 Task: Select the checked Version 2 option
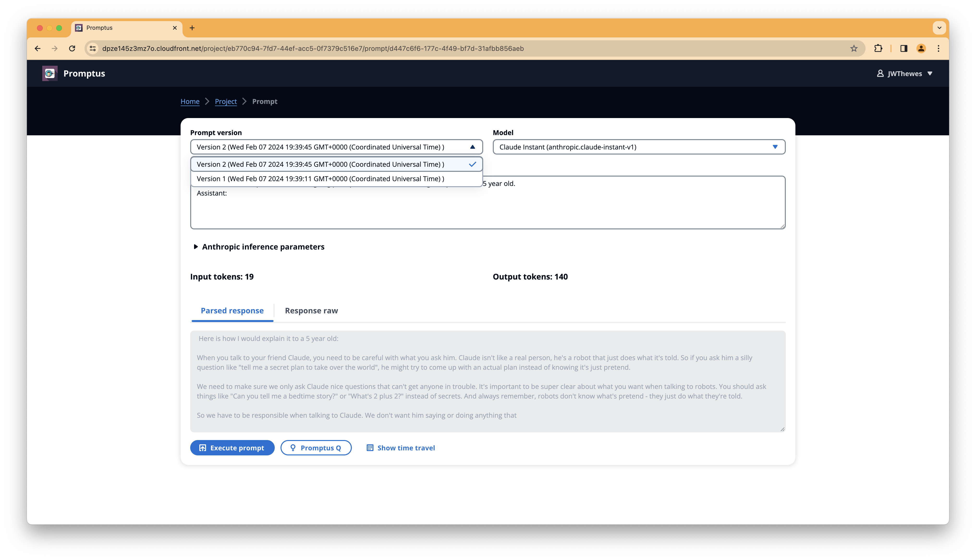pos(320,164)
